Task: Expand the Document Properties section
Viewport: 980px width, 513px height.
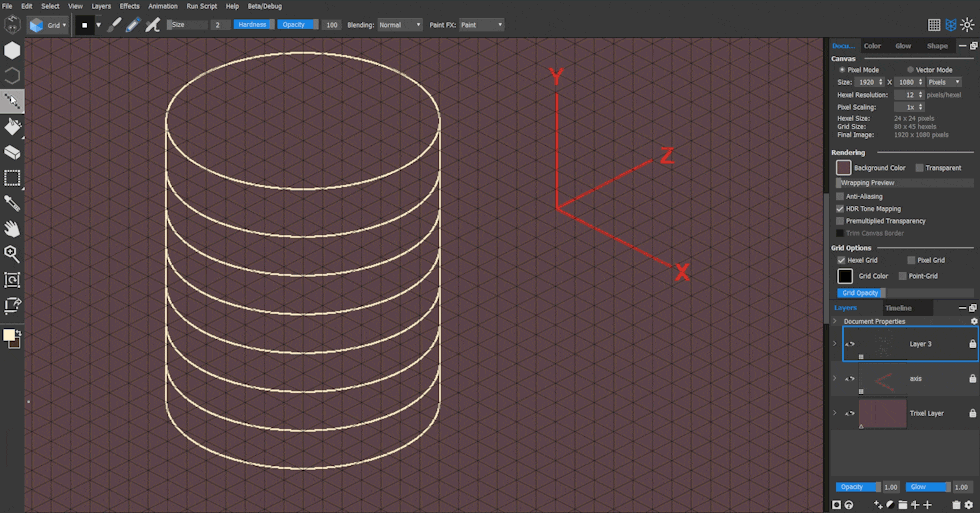Action: coord(836,321)
